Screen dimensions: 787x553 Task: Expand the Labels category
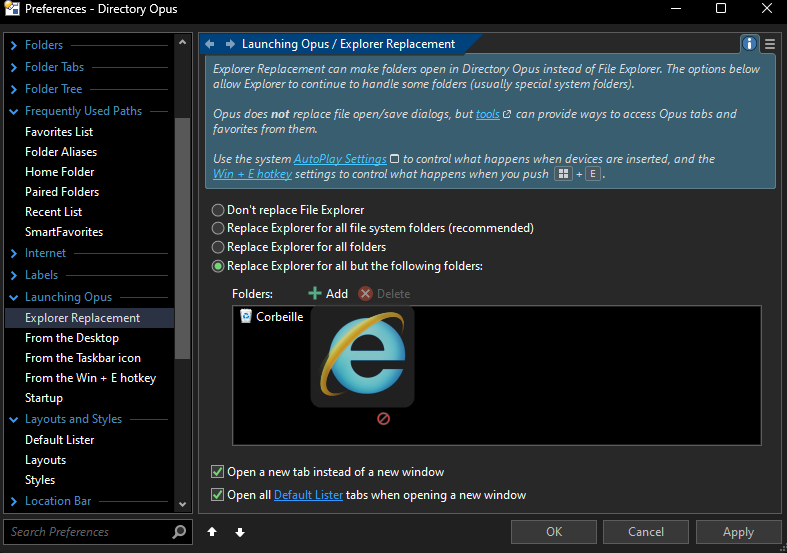pos(14,275)
